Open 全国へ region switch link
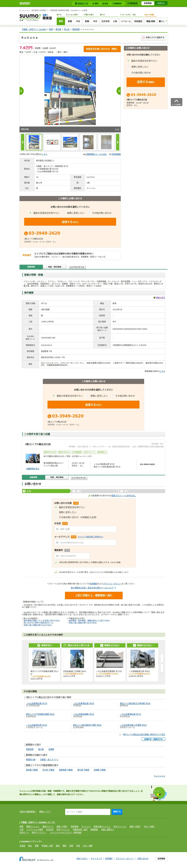187x868 pixels. 45,15
